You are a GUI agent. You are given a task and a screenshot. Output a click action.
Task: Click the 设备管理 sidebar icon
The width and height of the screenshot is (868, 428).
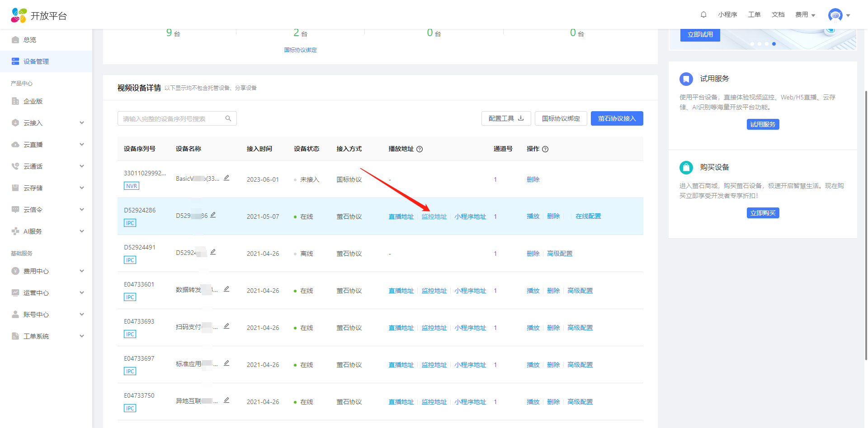click(15, 61)
